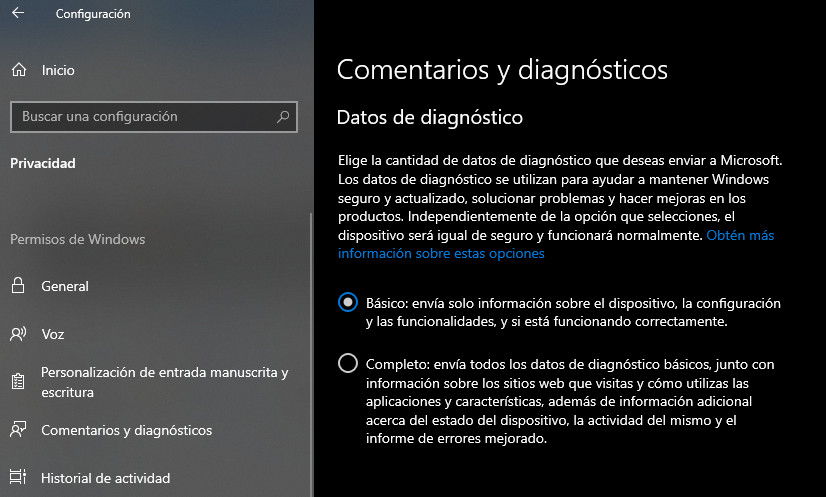Click the back arrow icon

pos(18,13)
